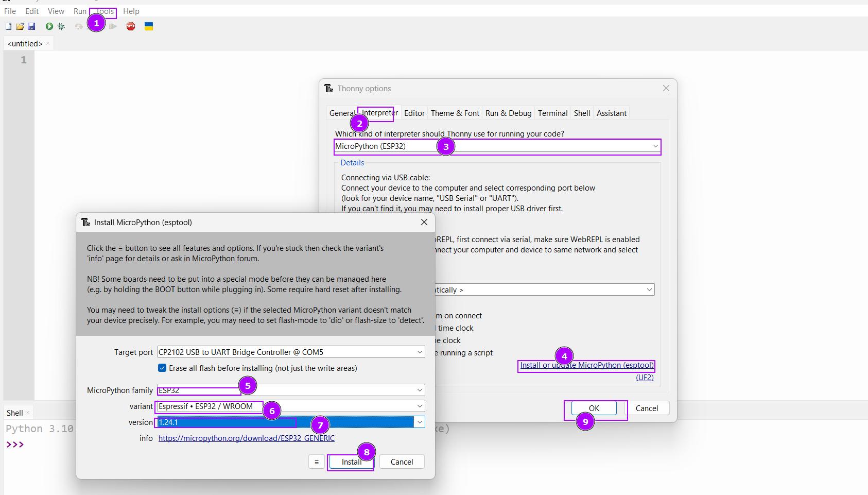Close the Install MicroPython dialog
Viewport: 868px width, 495px height.
pos(424,222)
